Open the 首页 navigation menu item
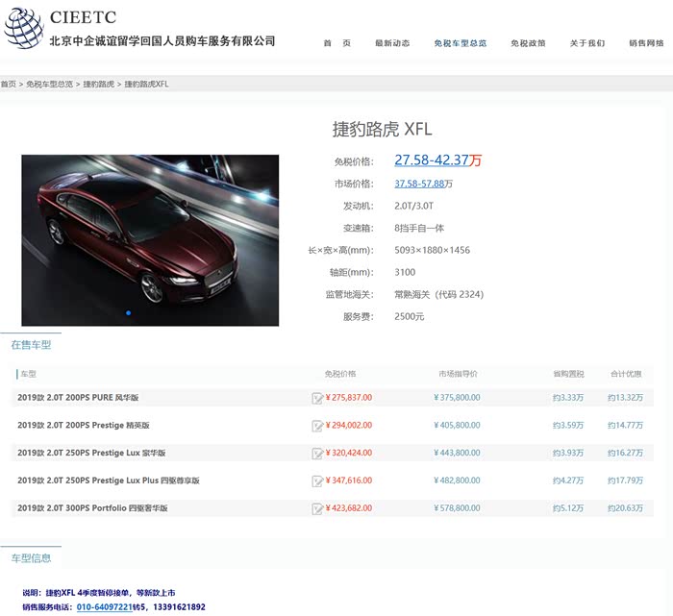 [x=336, y=43]
